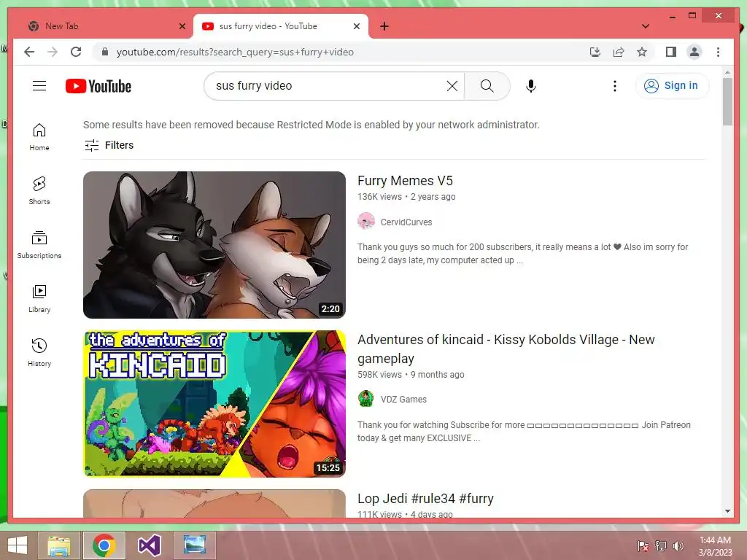
Task: Click the Furry Memes V5 description text
Action: pos(522,253)
